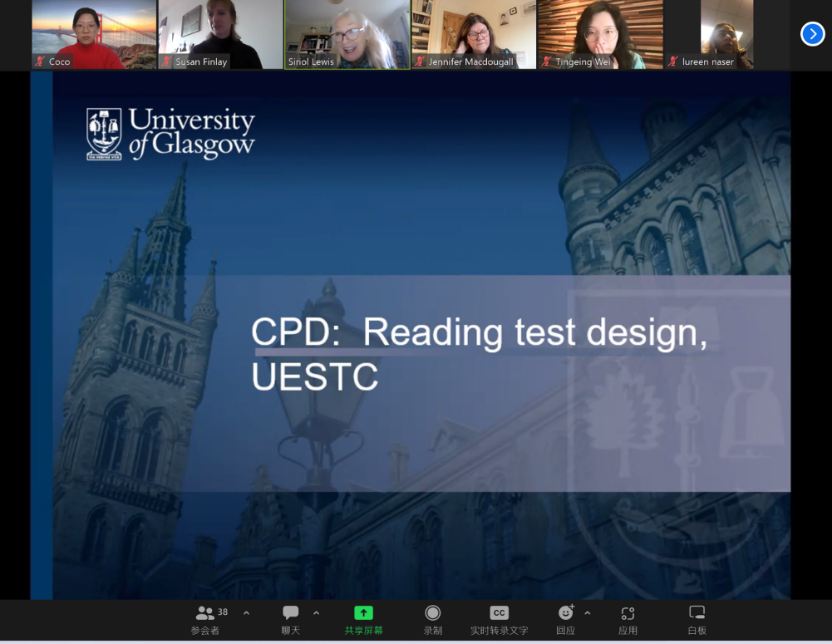This screenshot has height=644, width=832.
Task: Click the slide title "CPD: Reading test design"
Action: click(x=479, y=332)
